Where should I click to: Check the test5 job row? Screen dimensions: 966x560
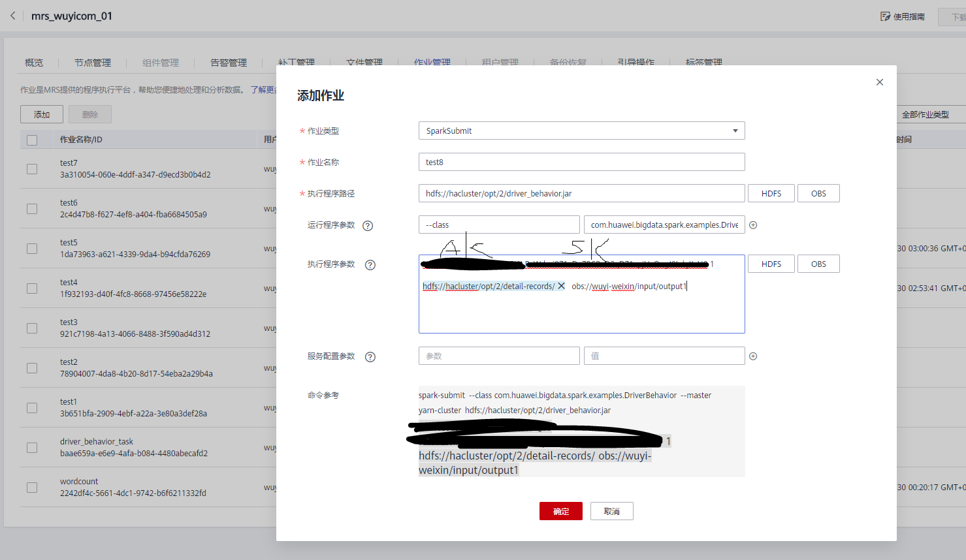click(x=32, y=249)
